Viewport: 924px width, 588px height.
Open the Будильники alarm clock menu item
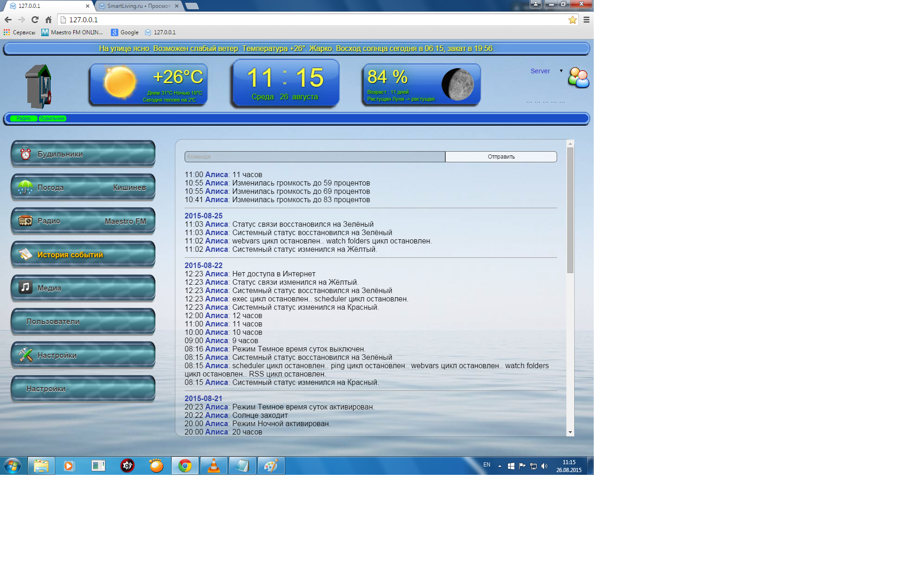click(x=83, y=154)
